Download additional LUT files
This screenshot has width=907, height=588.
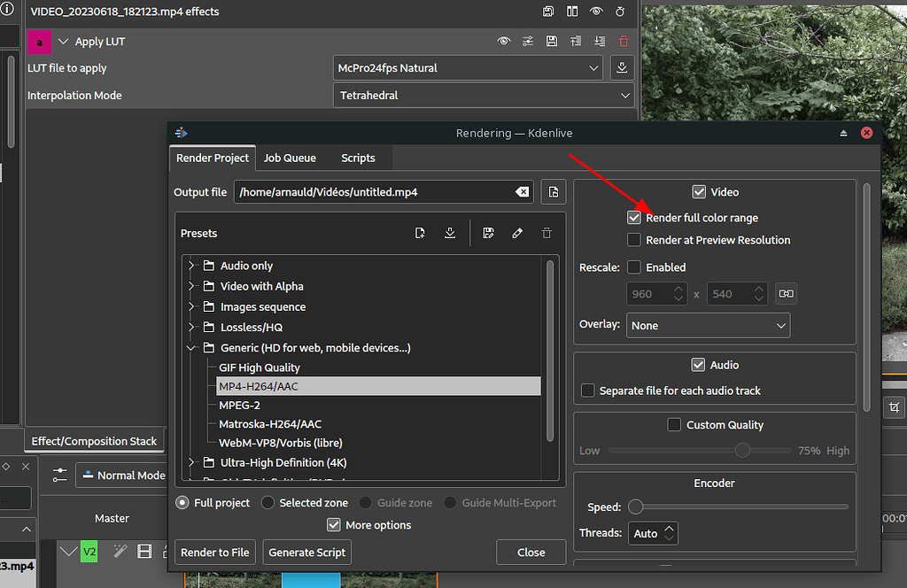tap(622, 67)
